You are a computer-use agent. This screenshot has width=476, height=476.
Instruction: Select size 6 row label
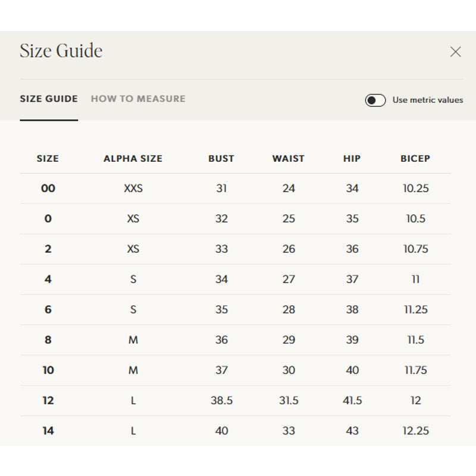(48, 309)
